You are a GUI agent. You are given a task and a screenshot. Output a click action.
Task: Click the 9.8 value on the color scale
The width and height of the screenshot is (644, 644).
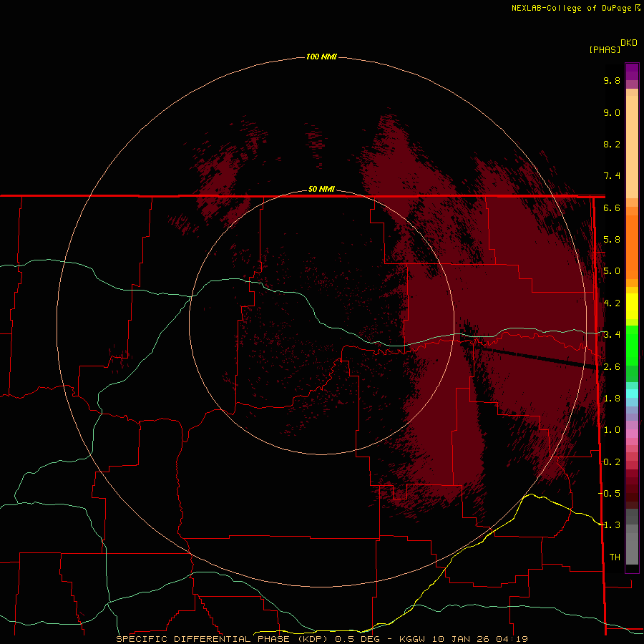[x=612, y=80]
